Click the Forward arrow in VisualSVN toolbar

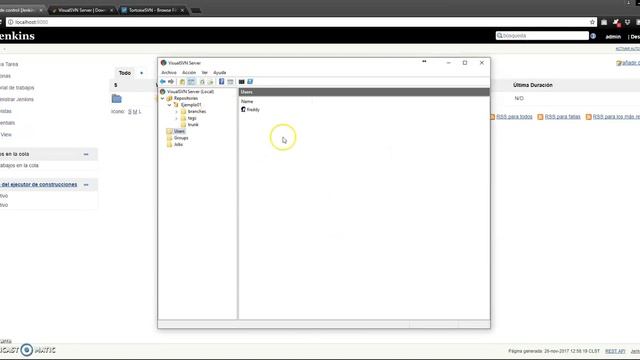[x=171, y=82]
